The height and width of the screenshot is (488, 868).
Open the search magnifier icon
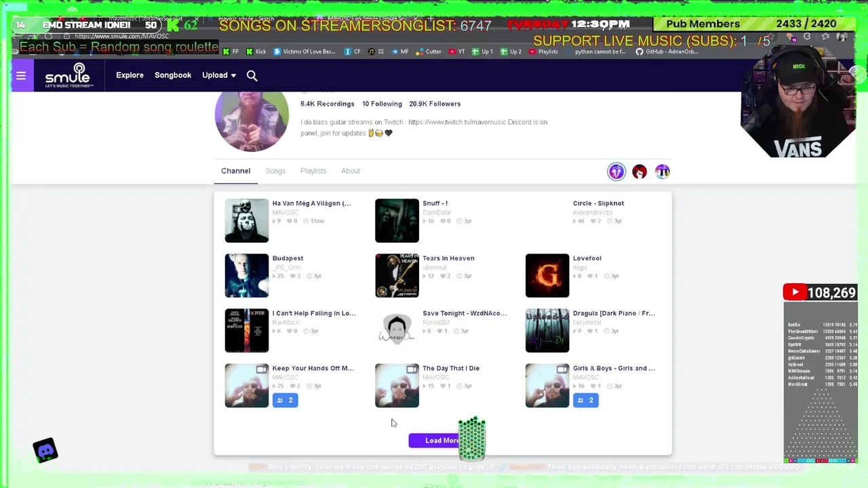click(x=252, y=76)
